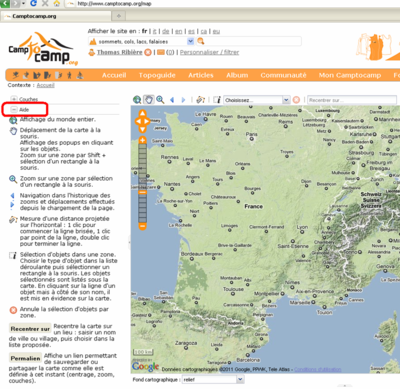Click the browser address bar

coord(233,4)
